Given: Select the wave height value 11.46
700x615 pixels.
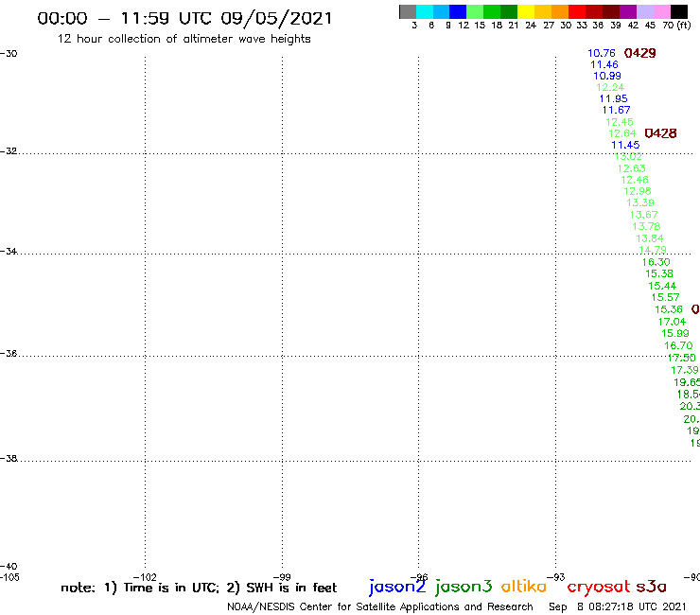Looking at the screenshot, I should tap(604, 64).
